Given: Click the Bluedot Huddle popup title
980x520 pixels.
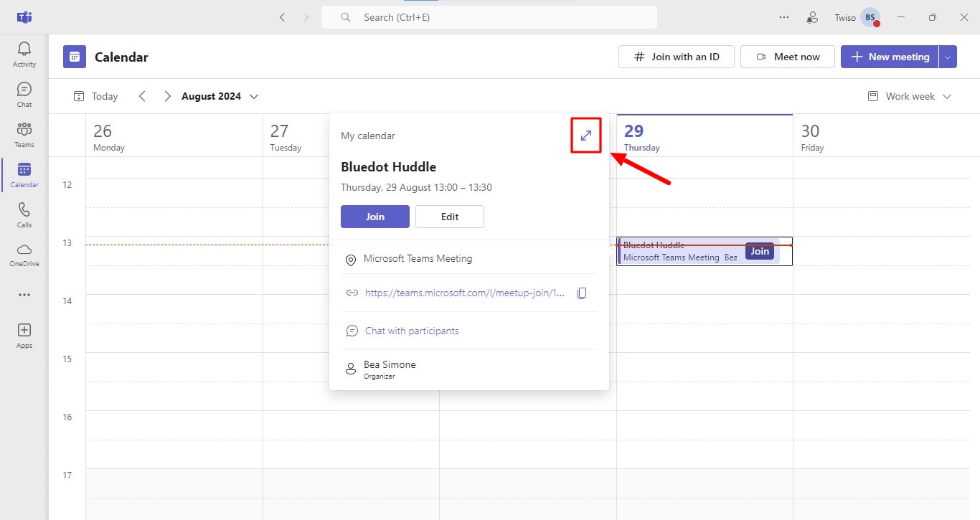Looking at the screenshot, I should pyautogui.click(x=389, y=167).
